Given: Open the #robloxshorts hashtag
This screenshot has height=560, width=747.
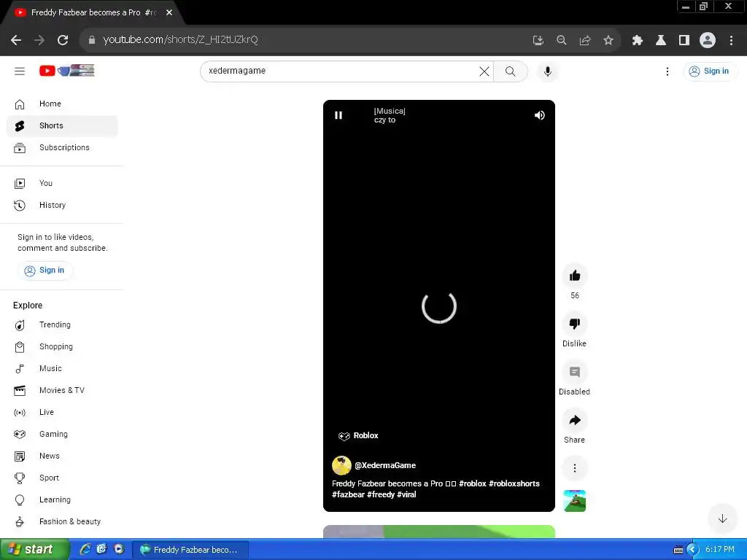Looking at the screenshot, I should [x=514, y=483].
